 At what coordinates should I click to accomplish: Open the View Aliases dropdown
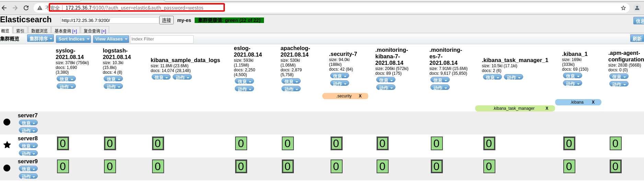111,39
